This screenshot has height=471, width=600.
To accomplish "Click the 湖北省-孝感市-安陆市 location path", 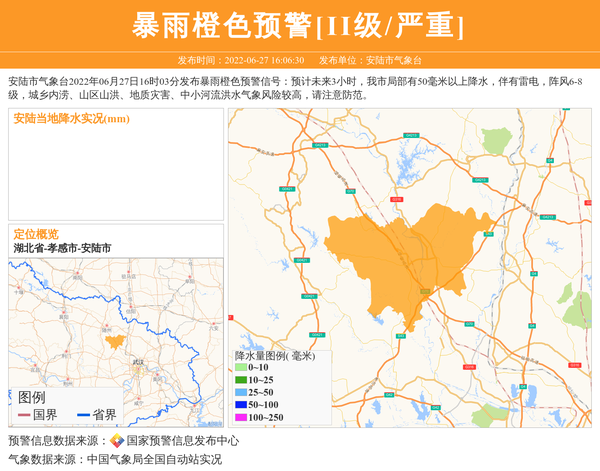I will pyautogui.click(x=62, y=248).
